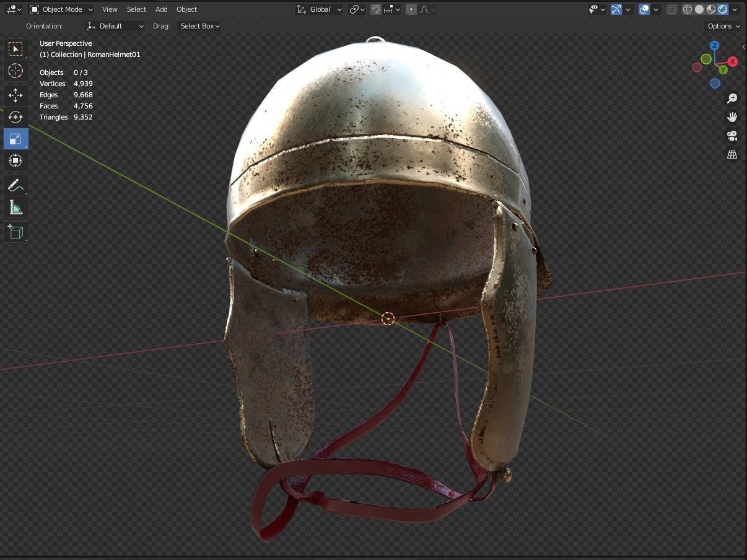Click the 'Collection | RomanHelmet01' text
Image resolution: width=747 pixels, height=560 pixels.
95,55
